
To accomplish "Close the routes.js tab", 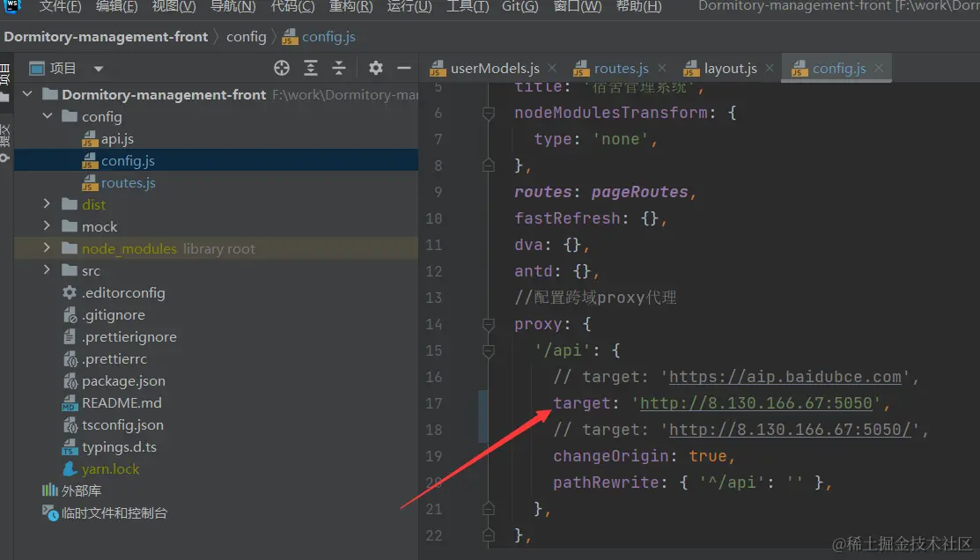I will (662, 68).
